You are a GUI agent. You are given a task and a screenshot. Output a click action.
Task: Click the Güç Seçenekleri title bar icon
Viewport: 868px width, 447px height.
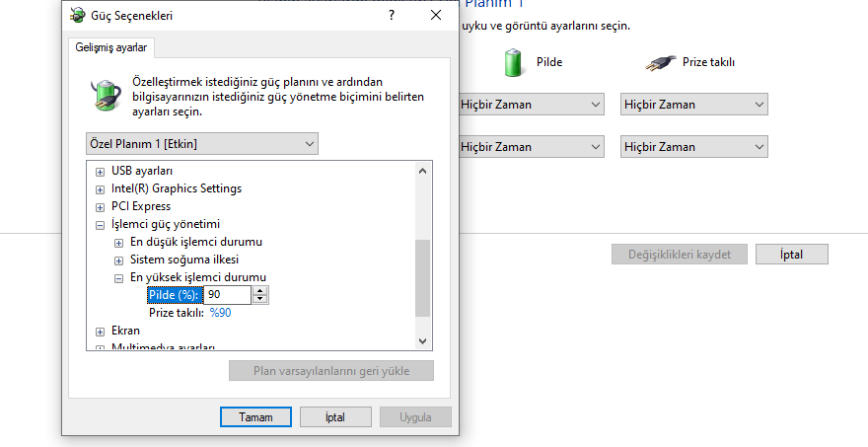(78, 15)
